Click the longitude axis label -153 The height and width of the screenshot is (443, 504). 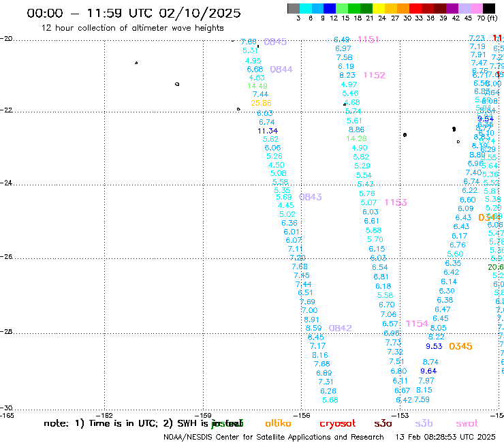pos(400,415)
